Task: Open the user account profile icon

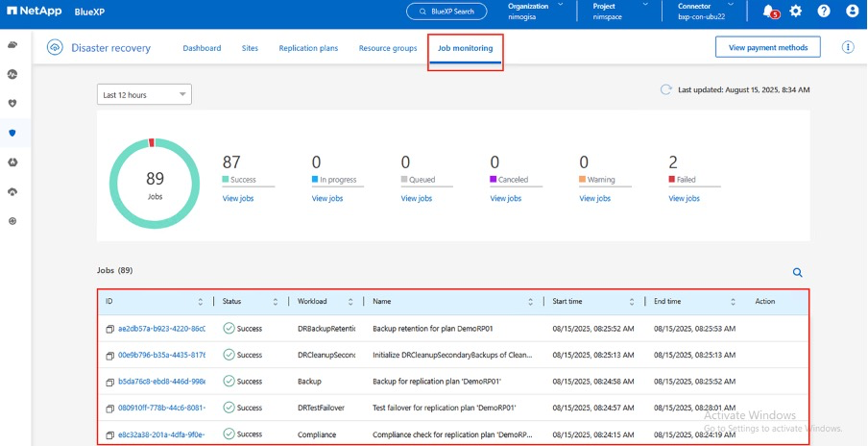Action: tap(852, 12)
